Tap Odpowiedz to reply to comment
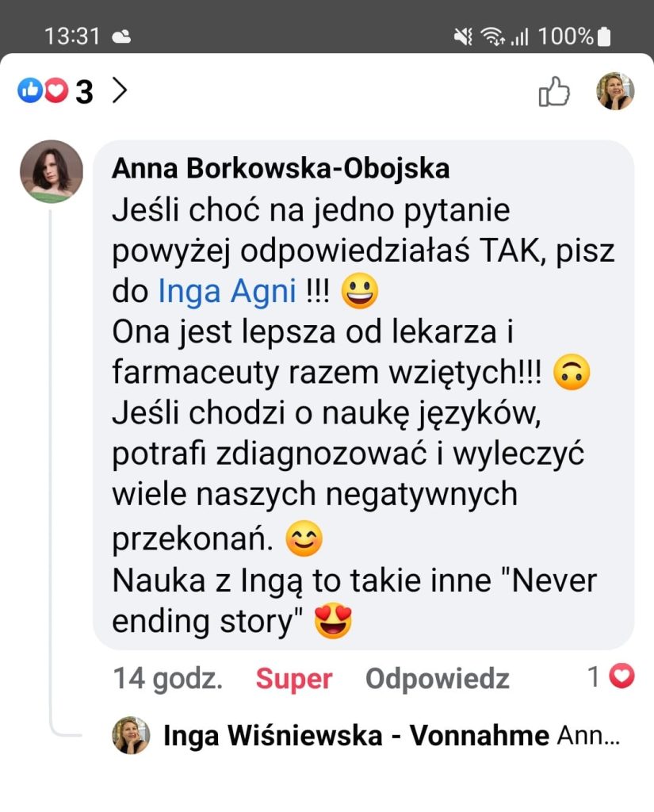The height and width of the screenshot is (812, 654). pyautogui.click(x=437, y=679)
